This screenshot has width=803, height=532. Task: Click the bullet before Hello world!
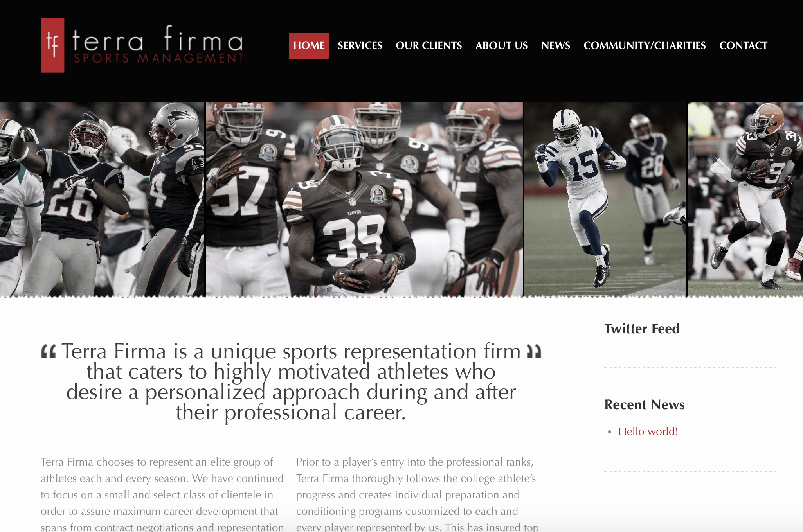pyautogui.click(x=610, y=432)
